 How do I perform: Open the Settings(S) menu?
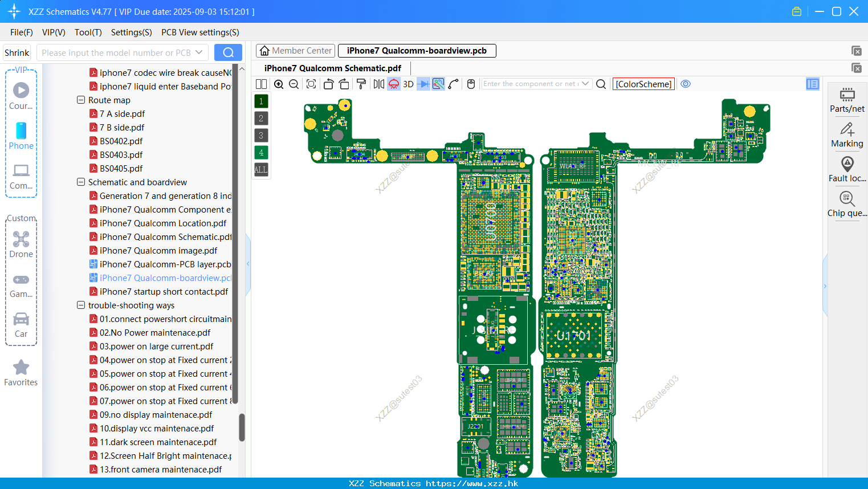pyautogui.click(x=132, y=32)
